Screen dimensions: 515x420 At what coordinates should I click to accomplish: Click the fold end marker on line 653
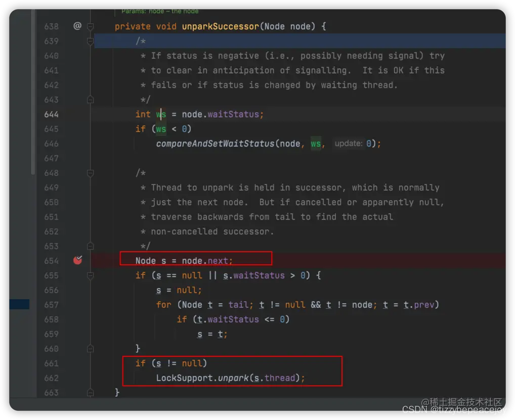(91, 246)
